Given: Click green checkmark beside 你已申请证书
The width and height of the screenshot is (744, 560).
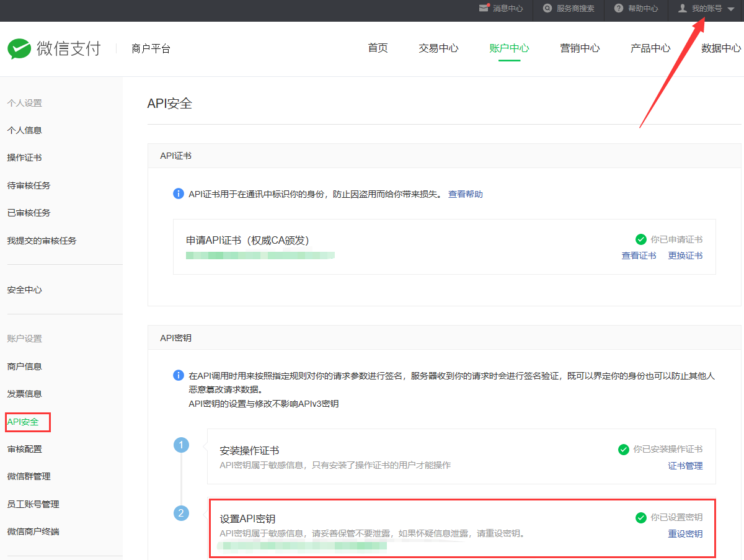Looking at the screenshot, I should [641, 239].
